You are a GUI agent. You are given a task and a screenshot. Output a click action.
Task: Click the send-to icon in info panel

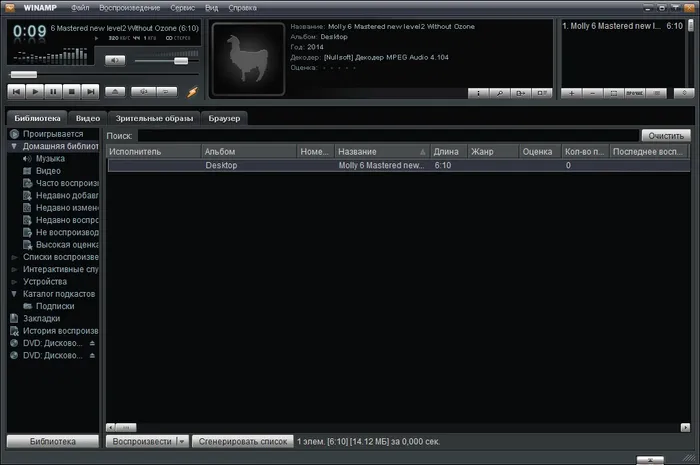point(521,93)
